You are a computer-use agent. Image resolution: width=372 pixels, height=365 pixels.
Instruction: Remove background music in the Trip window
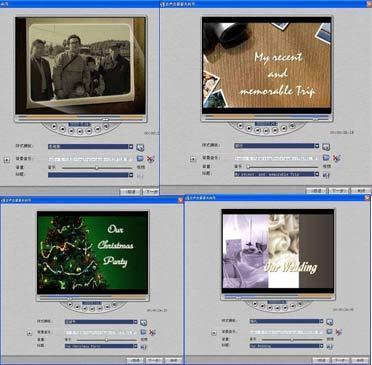click(x=337, y=158)
